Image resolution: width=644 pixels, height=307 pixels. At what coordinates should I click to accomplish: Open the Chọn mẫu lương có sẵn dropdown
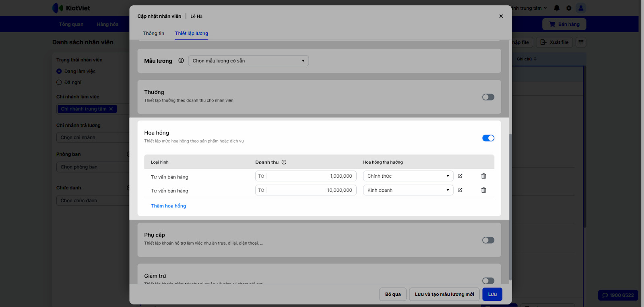coord(248,61)
